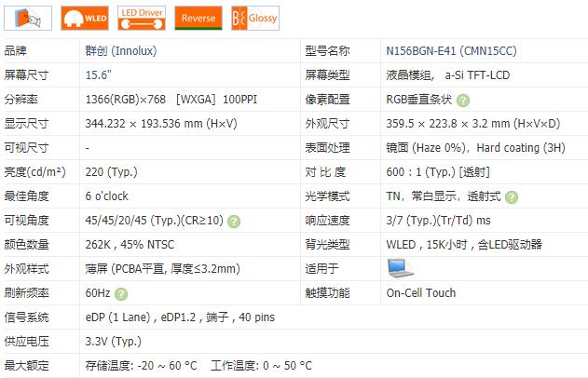Screen dimensions: 588x378
Task: Select the 15.6" screen size value
Action: click(x=99, y=74)
